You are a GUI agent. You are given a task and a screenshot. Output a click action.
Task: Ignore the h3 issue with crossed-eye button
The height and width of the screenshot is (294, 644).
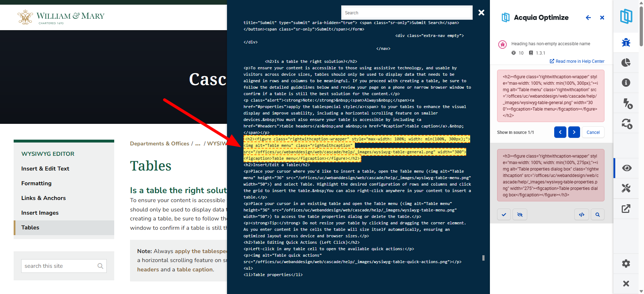[520, 214]
